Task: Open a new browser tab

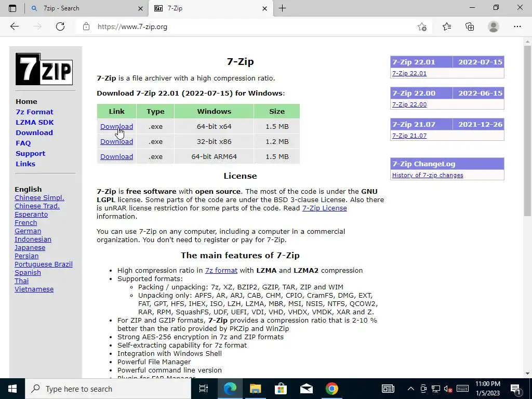Action: click(282, 8)
